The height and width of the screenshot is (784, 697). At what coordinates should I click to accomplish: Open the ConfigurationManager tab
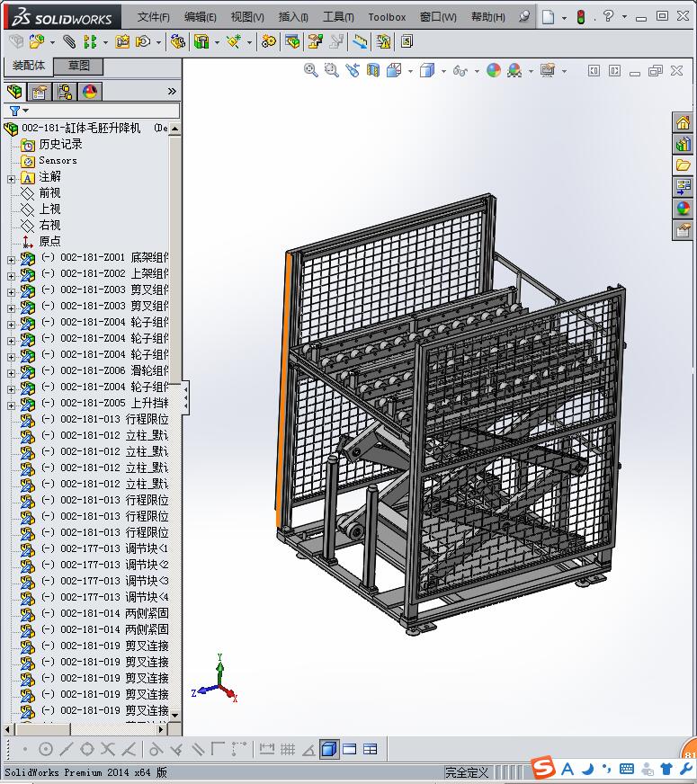[x=65, y=92]
